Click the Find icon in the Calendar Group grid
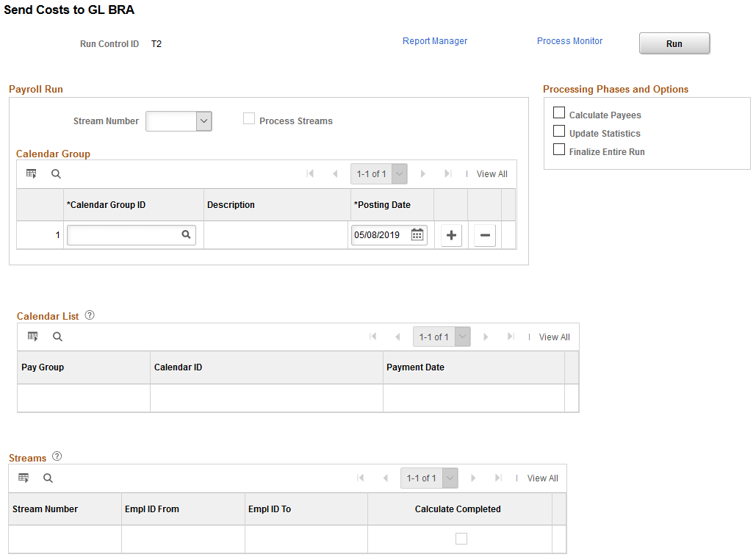The width and height of the screenshot is (756, 560). [x=55, y=173]
